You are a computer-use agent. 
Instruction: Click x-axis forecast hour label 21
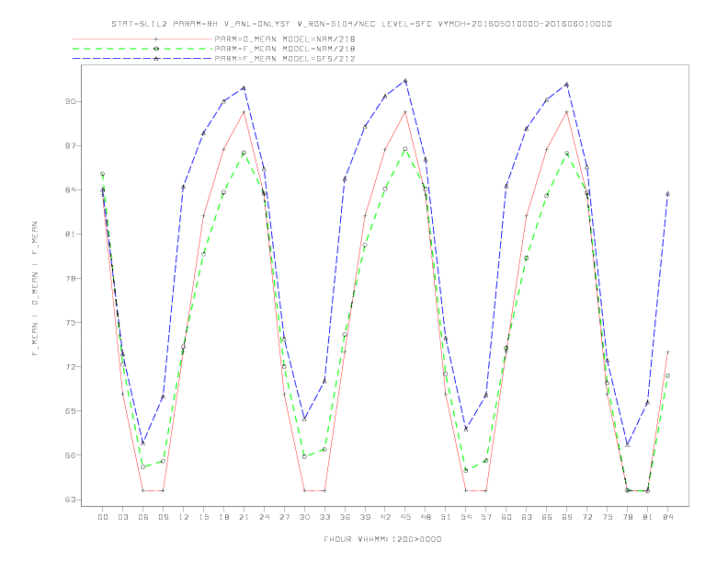(x=244, y=517)
